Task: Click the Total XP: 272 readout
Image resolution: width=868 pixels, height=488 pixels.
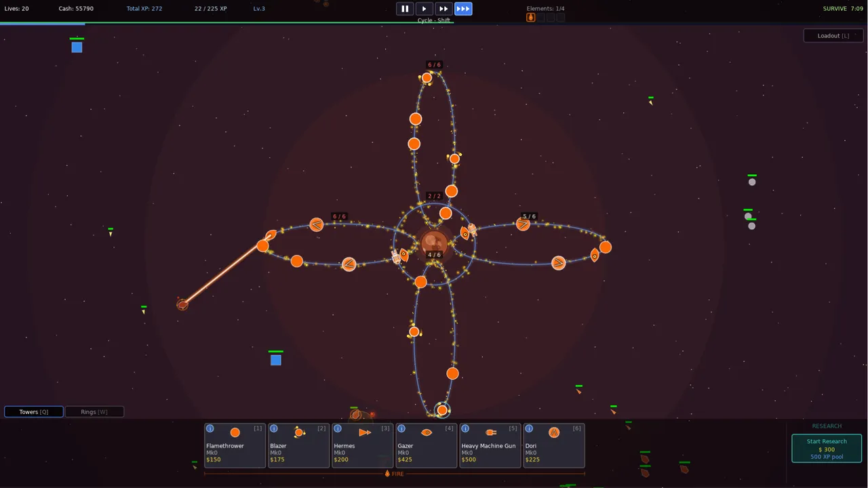Action: tap(144, 9)
